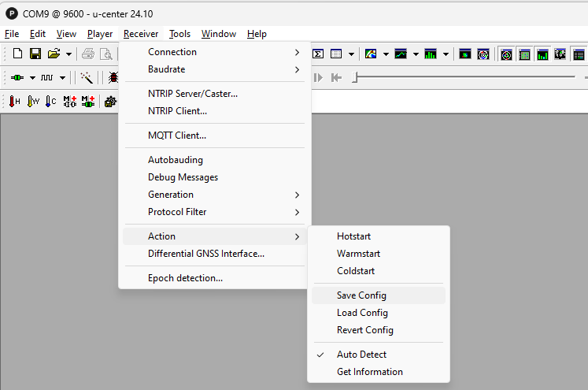Expand the histogram dropdown arrow

pyautogui.click(x=446, y=54)
